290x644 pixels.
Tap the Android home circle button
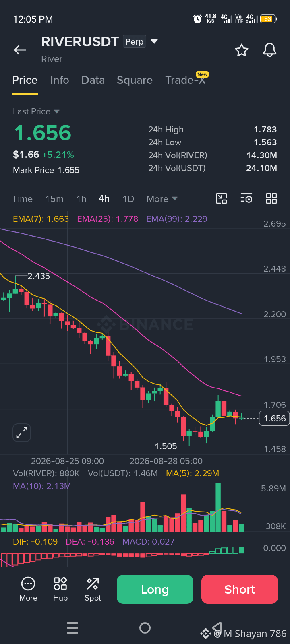145,628
